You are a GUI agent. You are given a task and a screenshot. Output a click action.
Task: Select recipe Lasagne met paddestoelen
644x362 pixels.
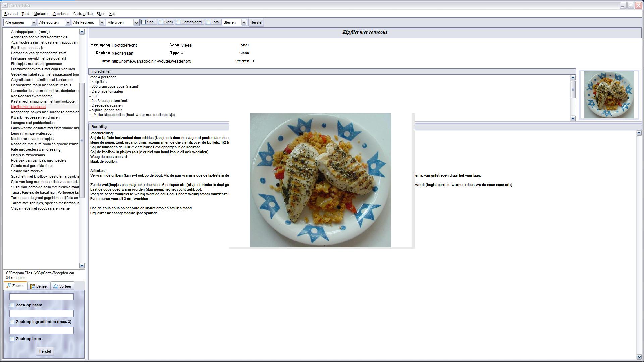coord(33,123)
